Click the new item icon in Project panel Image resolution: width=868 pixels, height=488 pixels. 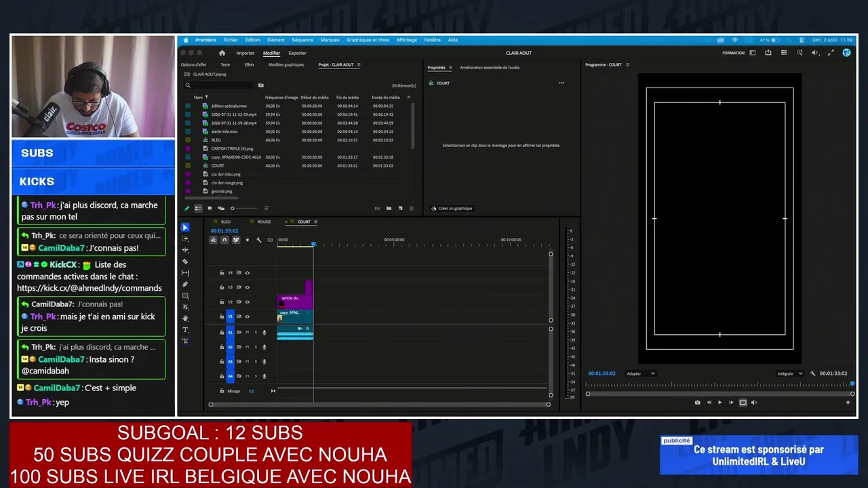click(x=400, y=208)
